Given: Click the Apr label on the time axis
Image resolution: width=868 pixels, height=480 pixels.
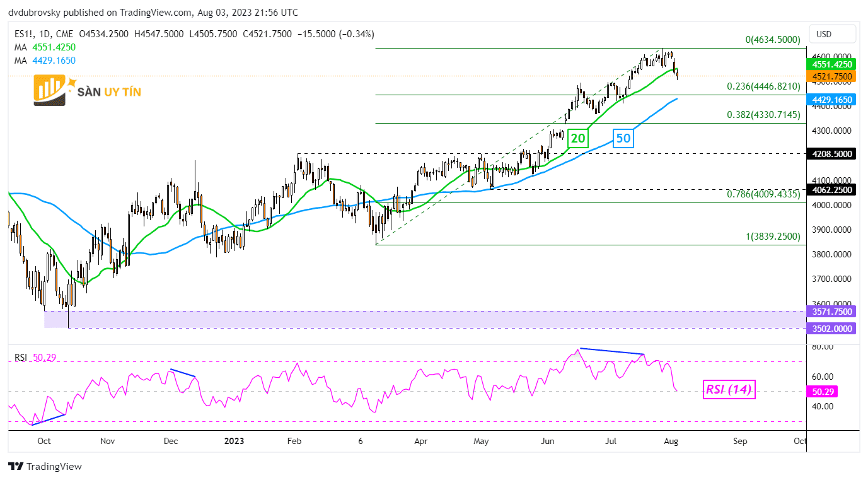Looking at the screenshot, I should [x=420, y=442].
